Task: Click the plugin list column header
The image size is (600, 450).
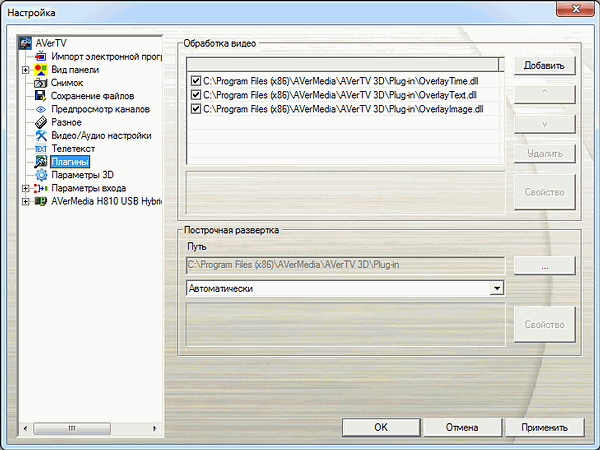Action: coord(342,64)
